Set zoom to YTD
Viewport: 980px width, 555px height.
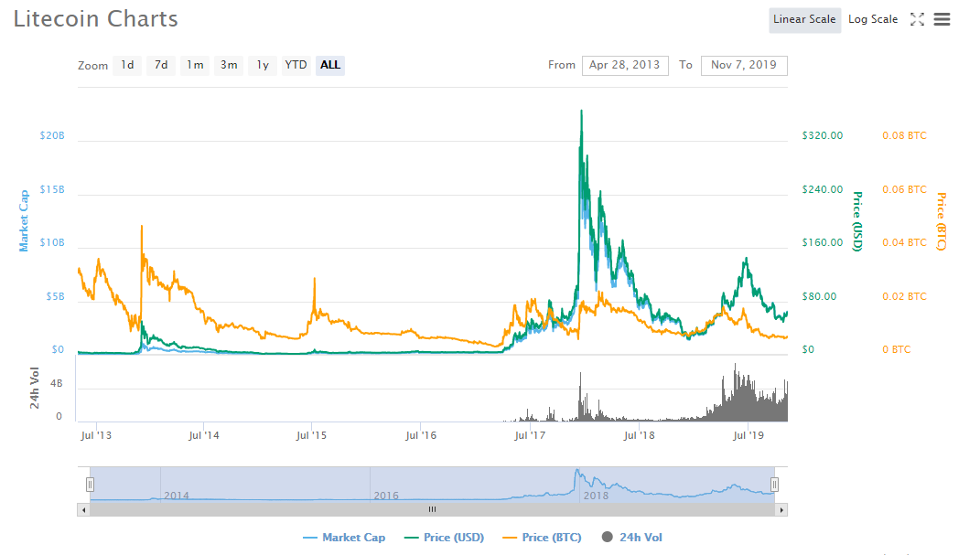point(296,65)
